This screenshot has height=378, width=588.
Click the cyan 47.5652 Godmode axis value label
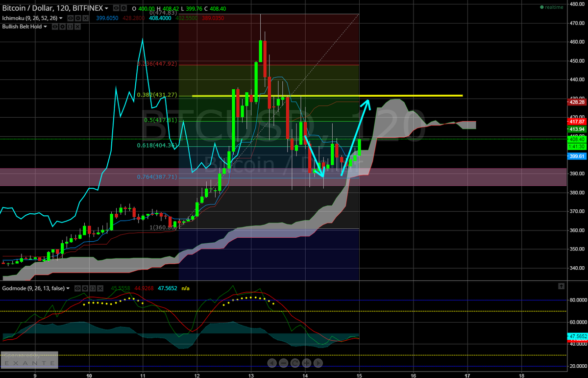click(x=577, y=336)
